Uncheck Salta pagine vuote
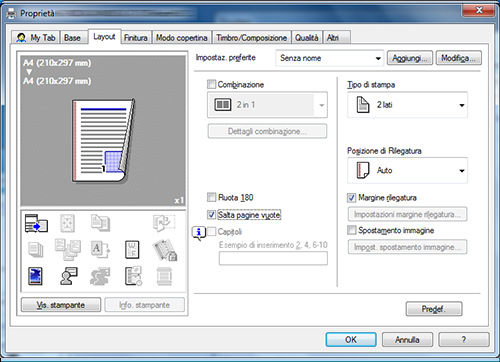This screenshot has height=362, width=500. (211, 214)
